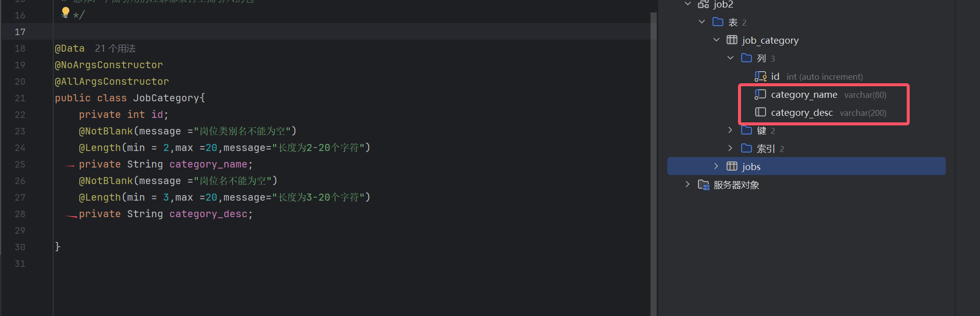This screenshot has width=980, height=316.
Task: Expand the jobs table node
Action: click(x=716, y=167)
